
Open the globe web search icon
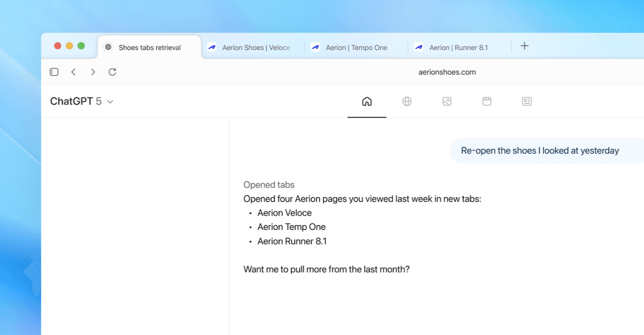407,102
